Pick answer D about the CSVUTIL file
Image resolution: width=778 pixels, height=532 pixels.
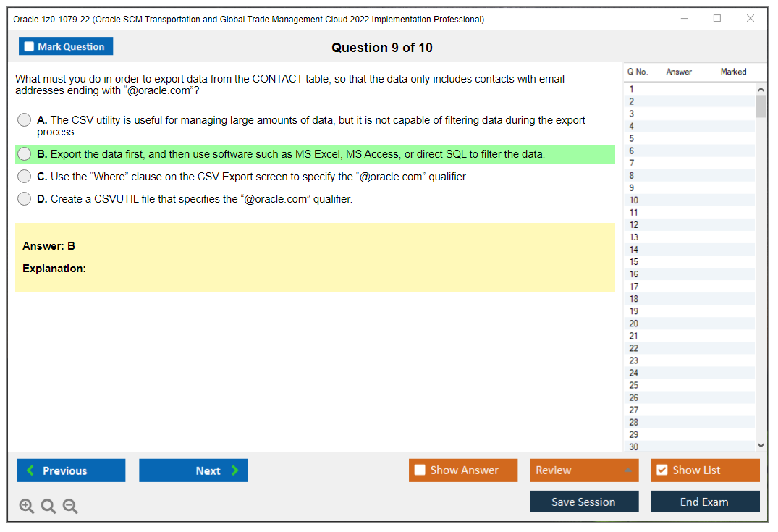coord(25,199)
